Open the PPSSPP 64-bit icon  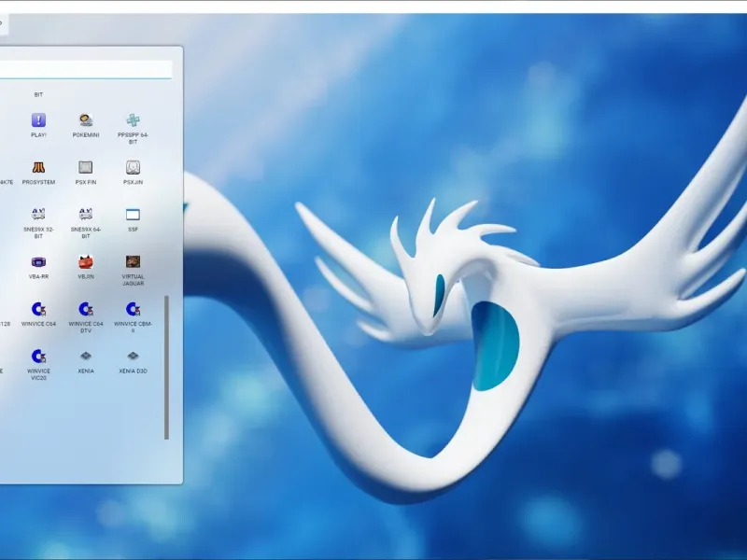[133, 120]
